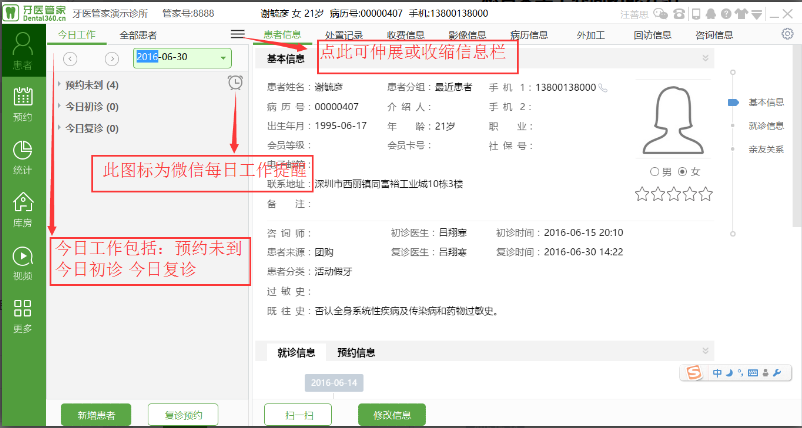This screenshot has height=428, width=802.
Task: Click the Sogou S logo in the input method bar
Action: 694,373
